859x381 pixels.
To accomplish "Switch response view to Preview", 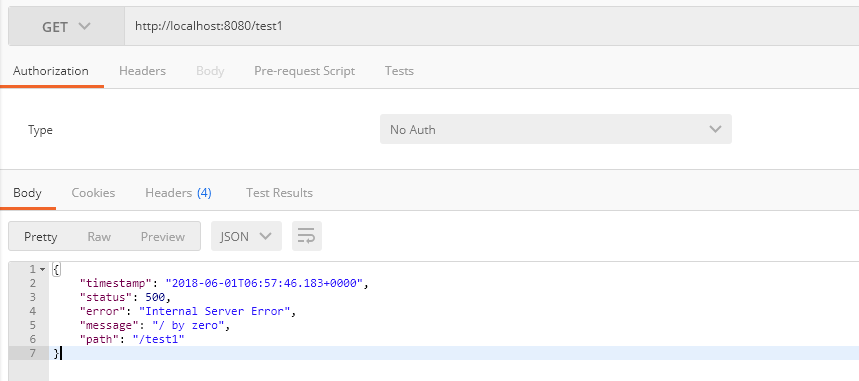I will pyautogui.click(x=163, y=236).
